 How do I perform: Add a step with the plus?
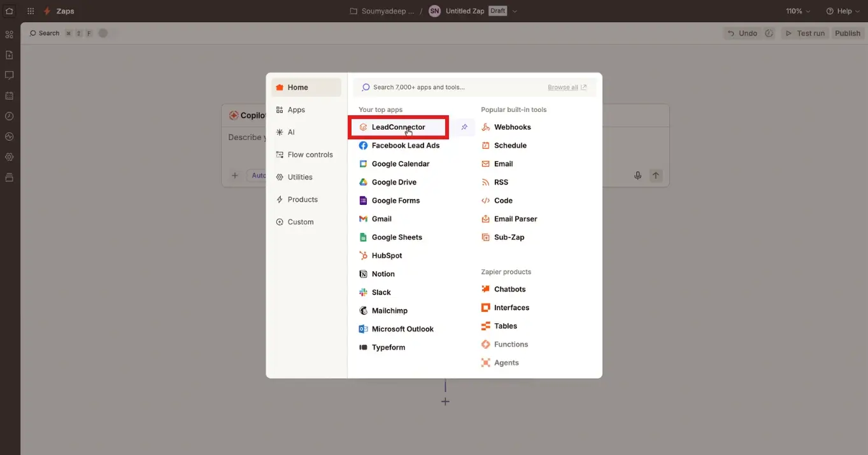click(445, 402)
